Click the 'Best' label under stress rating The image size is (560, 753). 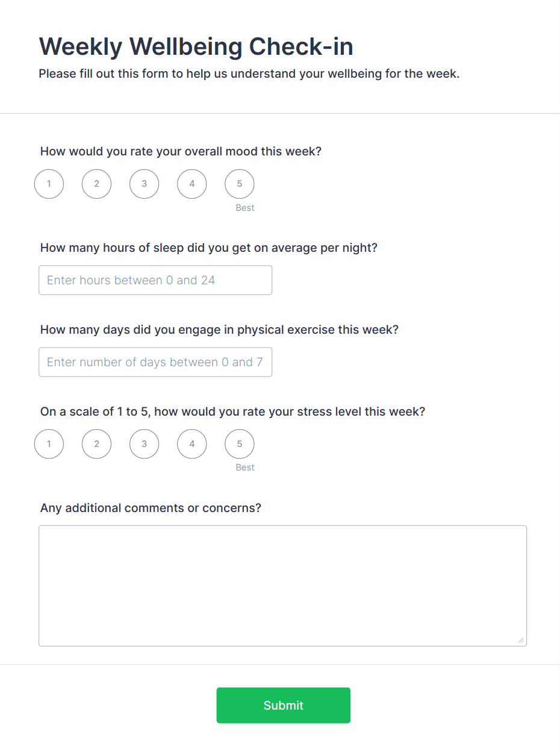pyautogui.click(x=245, y=467)
